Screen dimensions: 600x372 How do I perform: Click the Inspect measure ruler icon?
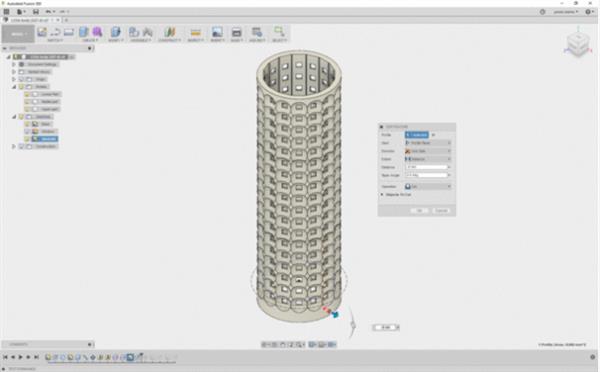point(196,32)
